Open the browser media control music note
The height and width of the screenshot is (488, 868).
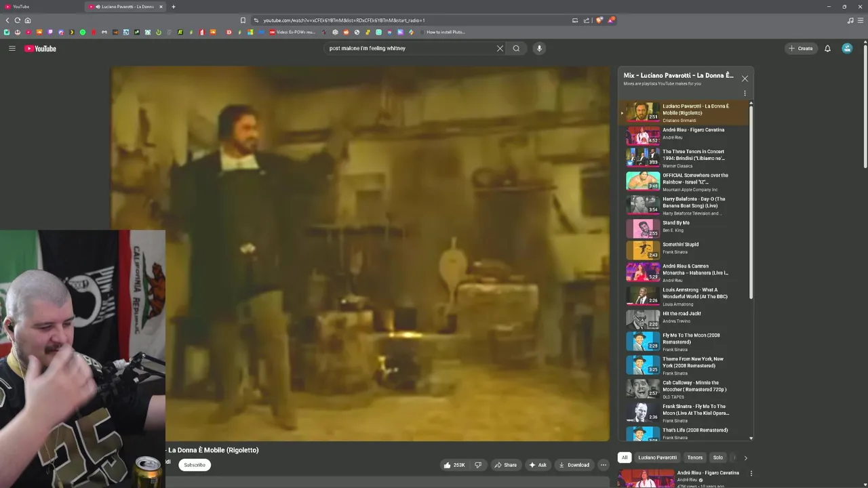tap(850, 20)
